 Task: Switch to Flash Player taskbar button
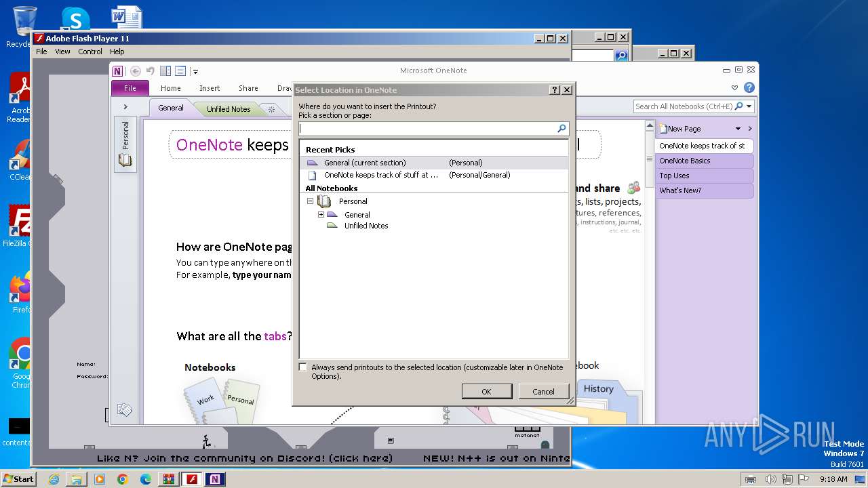point(192,479)
